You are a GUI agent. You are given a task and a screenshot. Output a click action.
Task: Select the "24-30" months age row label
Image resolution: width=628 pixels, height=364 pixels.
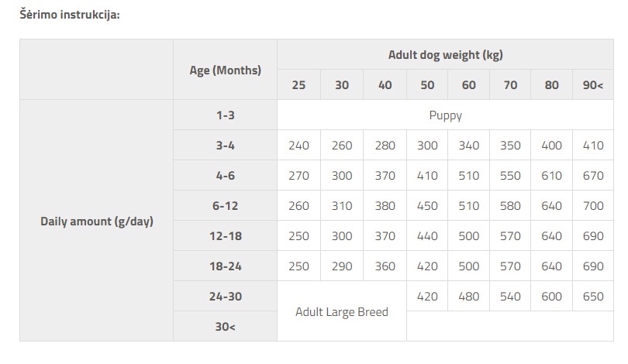point(226,297)
